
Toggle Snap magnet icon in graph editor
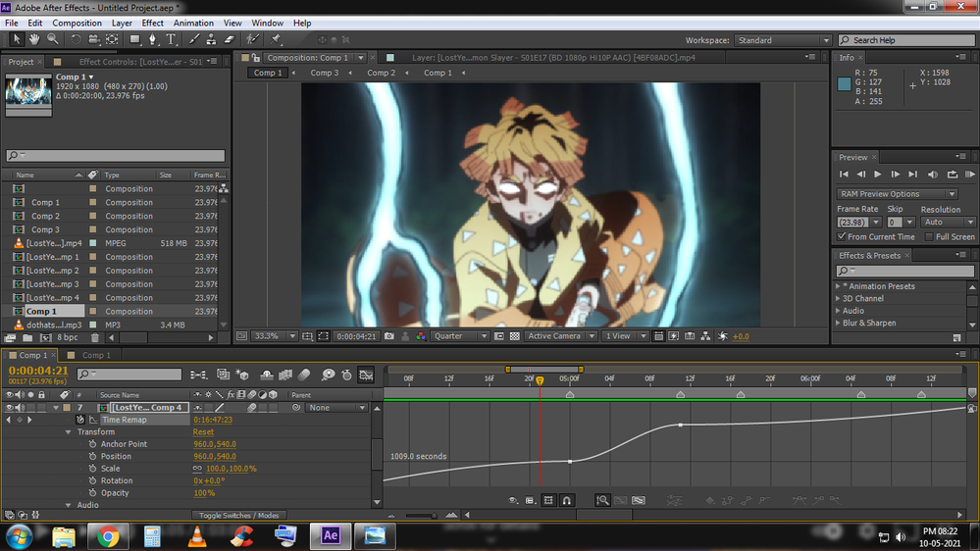coord(566,500)
